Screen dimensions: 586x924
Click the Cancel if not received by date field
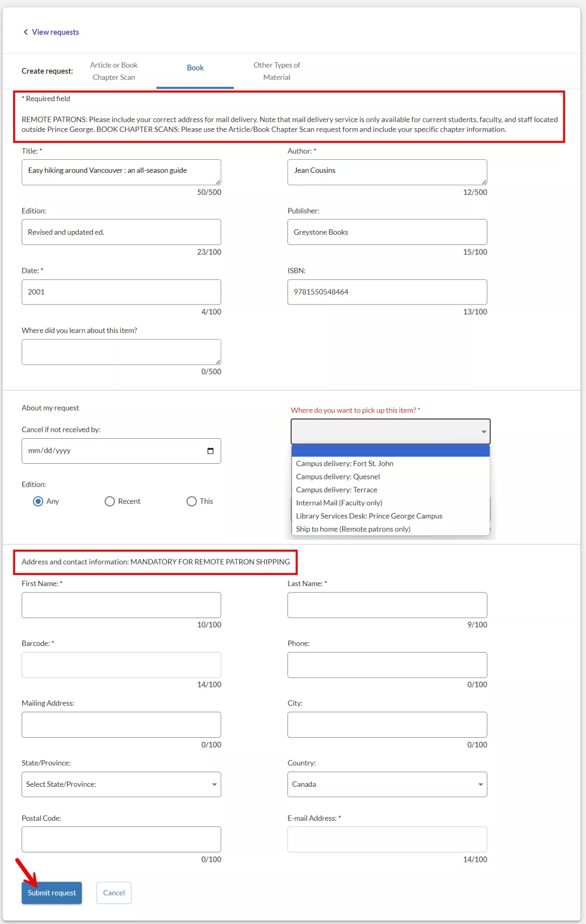(121, 451)
